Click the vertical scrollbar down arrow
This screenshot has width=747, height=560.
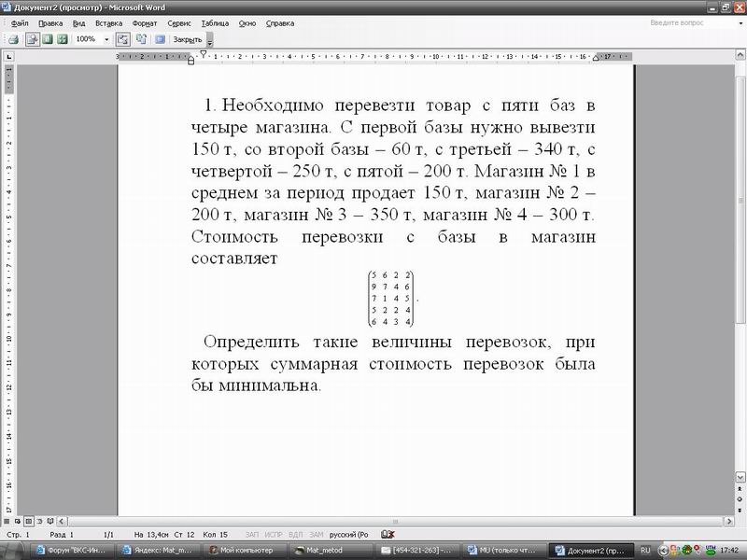pos(740,477)
